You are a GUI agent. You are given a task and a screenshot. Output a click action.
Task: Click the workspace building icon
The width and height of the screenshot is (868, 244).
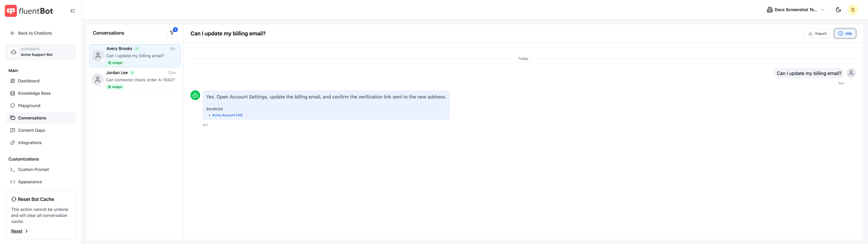pyautogui.click(x=770, y=10)
